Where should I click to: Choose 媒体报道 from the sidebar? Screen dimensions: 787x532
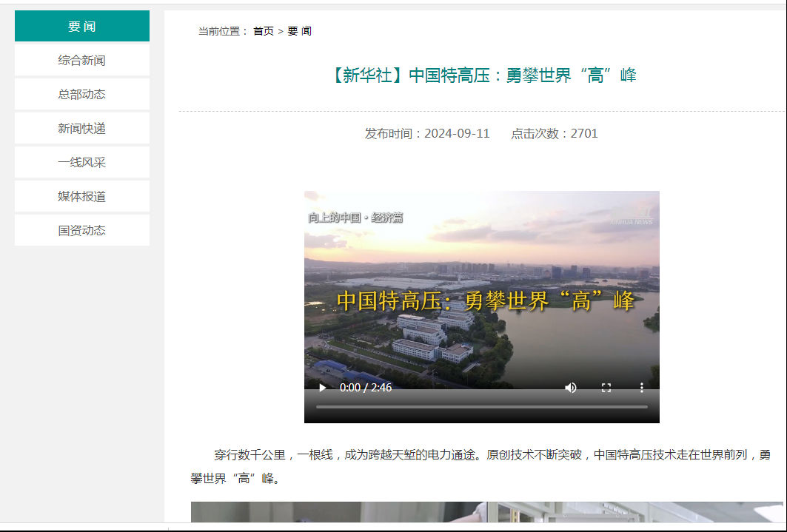(82, 197)
